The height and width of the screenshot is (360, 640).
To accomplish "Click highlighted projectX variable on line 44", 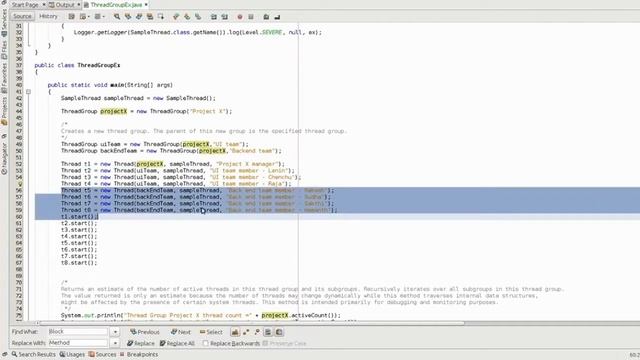I will point(113,111).
